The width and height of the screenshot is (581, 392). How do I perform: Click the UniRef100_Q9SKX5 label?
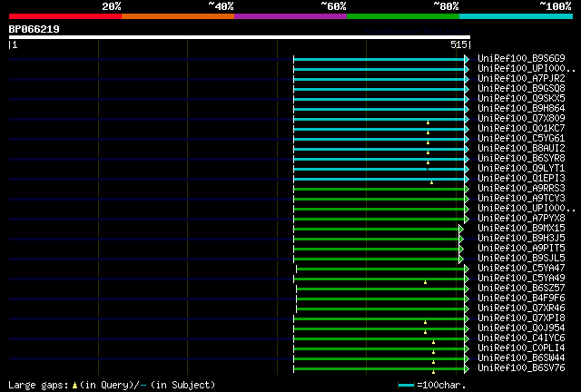(x=521, y=99)
